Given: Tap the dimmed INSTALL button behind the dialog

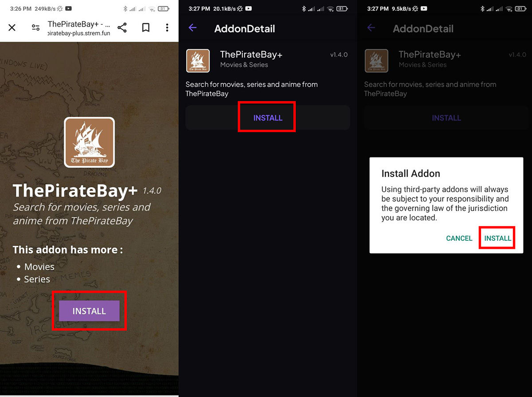Looking at the screenshot, I should (446, 118).
